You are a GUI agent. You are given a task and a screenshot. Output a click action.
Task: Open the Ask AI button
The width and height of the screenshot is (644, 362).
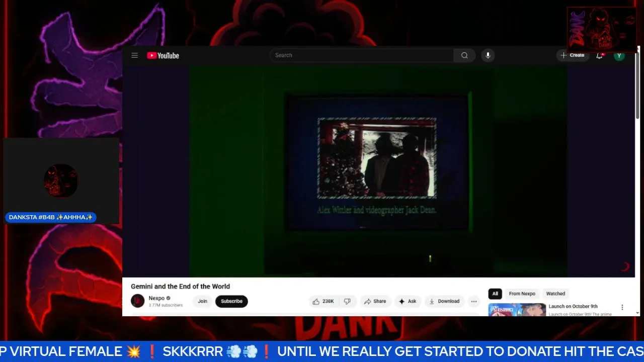pos(408,301)
